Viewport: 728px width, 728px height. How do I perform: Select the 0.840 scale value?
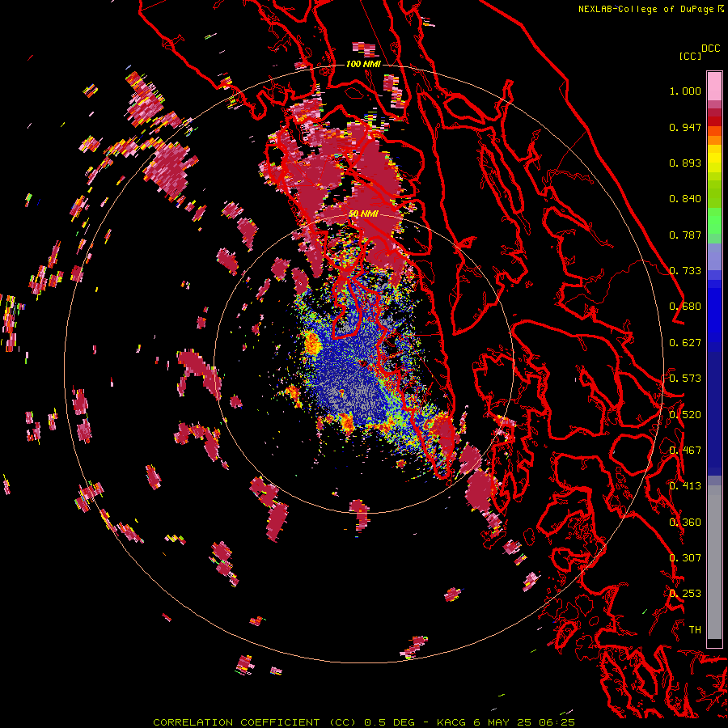coord(685,199)
